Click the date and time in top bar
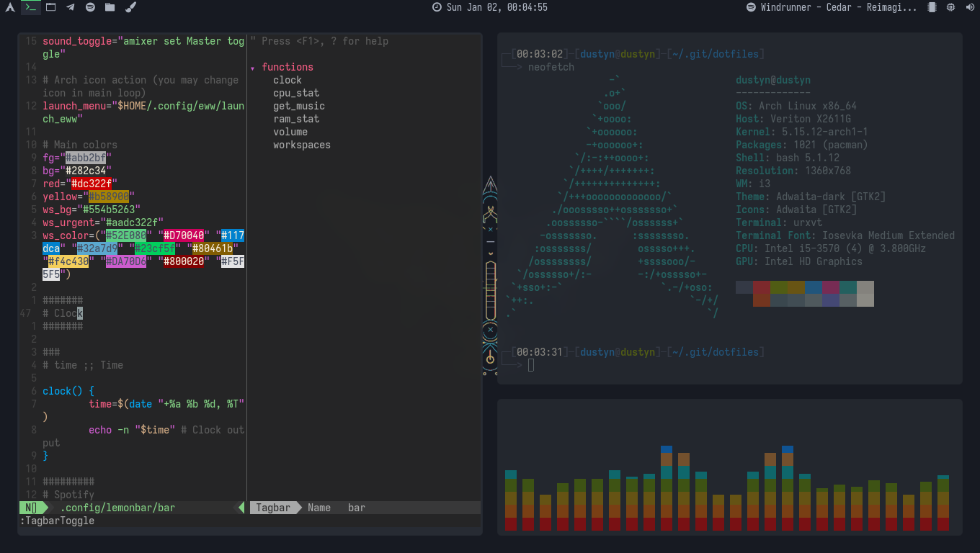Image resolution: width=980 pixels, height=553 pixels. (x=497, y=7)
